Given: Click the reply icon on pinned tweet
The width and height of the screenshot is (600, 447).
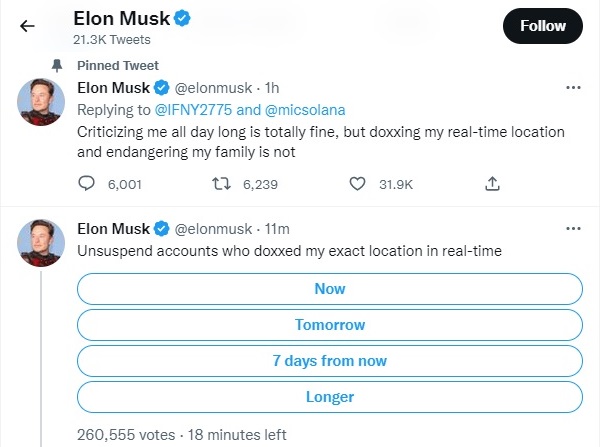Looking at the screenshot, I should (x=87, y=183).
